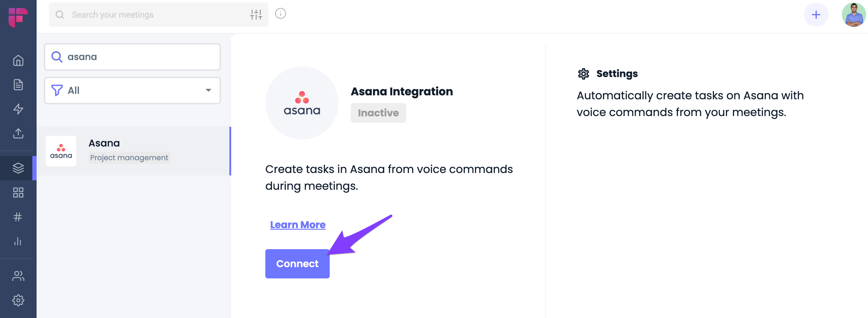Image resolution: width=868 pixels, height=318 pixels.
Task: Expand the All category filter dropdown
Action: pyautogui.click(x=132, y=90)
